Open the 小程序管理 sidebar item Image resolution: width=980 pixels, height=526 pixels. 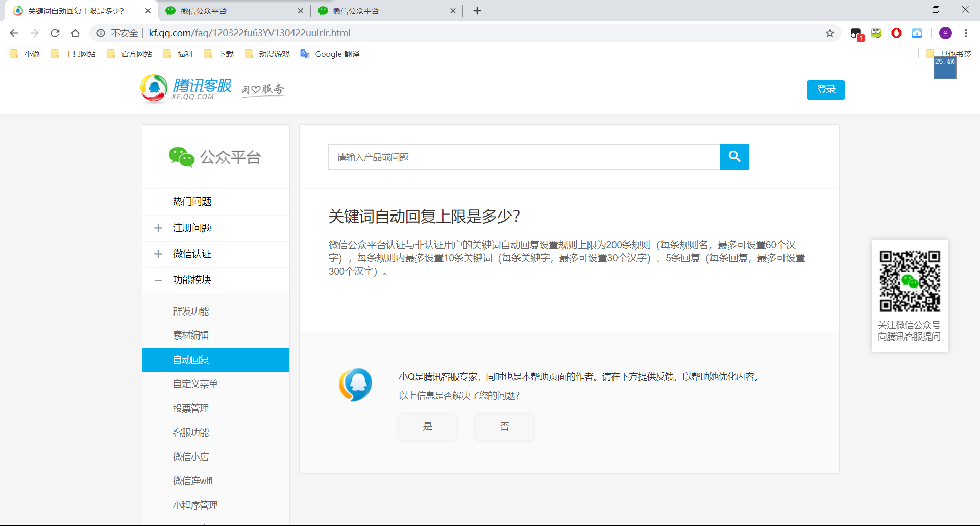point(195,506)
